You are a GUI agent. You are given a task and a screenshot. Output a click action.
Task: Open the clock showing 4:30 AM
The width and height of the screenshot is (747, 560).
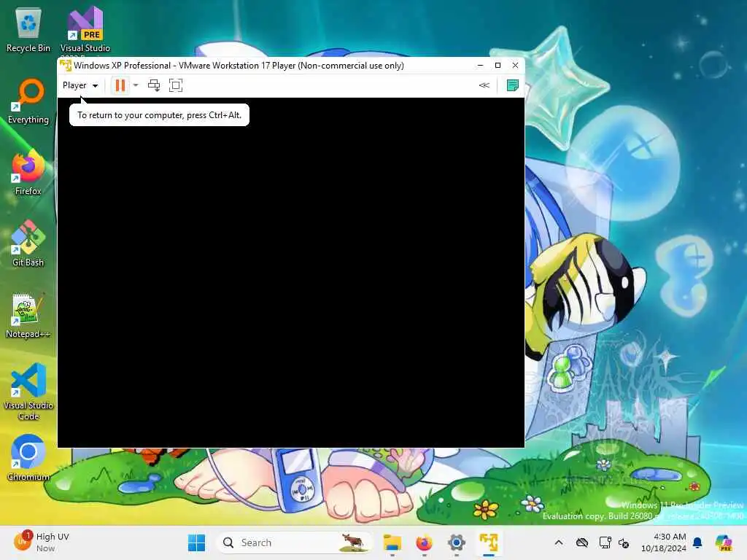pos(664,542)
